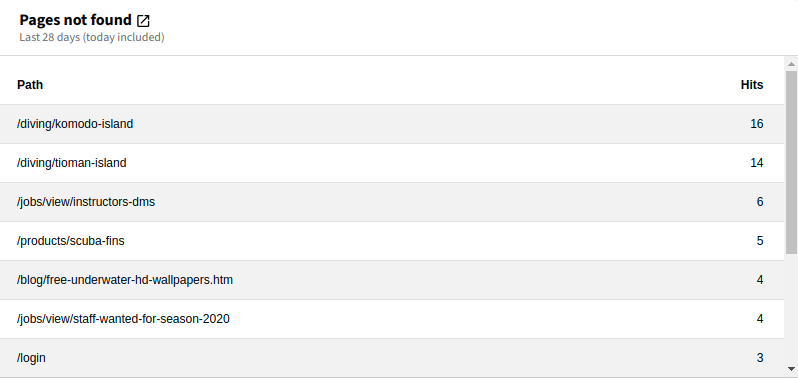
Task: Select the /diving/tioman-island path
Action: click(72, 163)
